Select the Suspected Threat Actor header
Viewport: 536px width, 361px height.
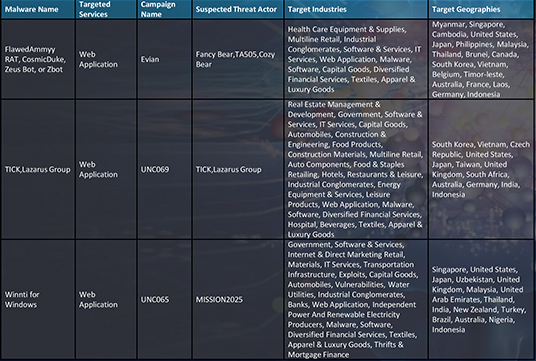pos(238,9)
